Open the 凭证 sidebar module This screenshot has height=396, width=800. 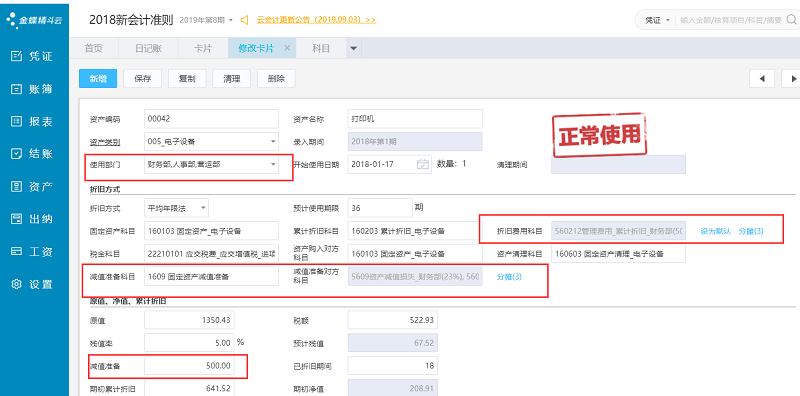pyautogui.click(x=32, y=57)
